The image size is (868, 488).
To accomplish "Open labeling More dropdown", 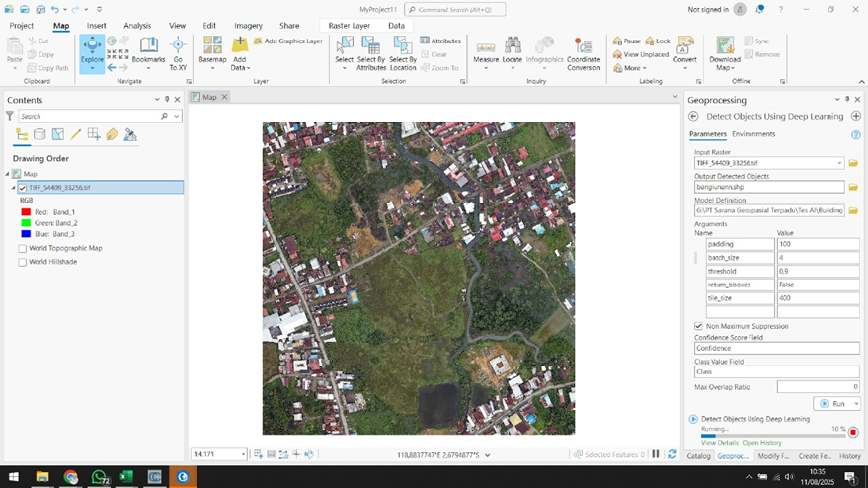I will pyautogui.click(x=630, y=68).
